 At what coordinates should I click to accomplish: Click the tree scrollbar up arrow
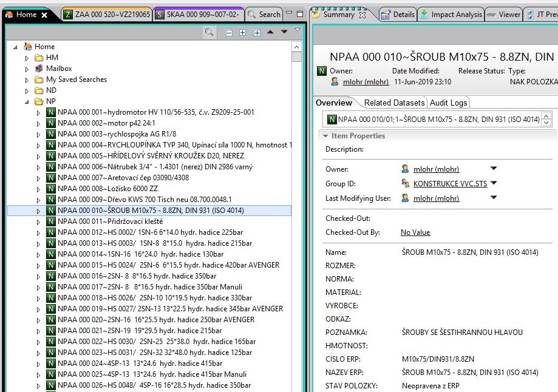click(296, 47)
